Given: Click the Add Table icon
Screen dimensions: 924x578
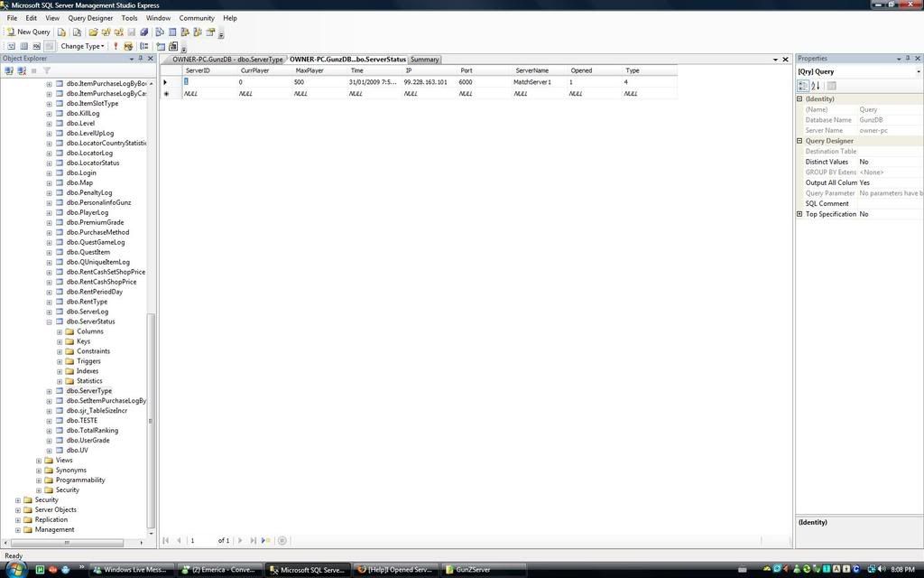Looking at the screenshot, I should (161, 46).
